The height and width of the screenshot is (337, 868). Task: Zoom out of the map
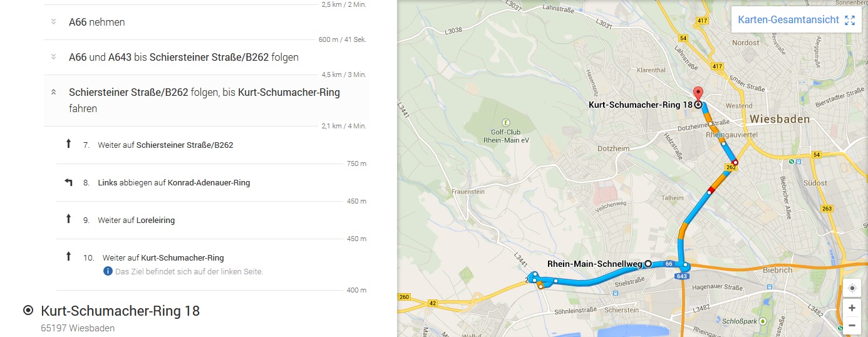click(x=852, y=325)
